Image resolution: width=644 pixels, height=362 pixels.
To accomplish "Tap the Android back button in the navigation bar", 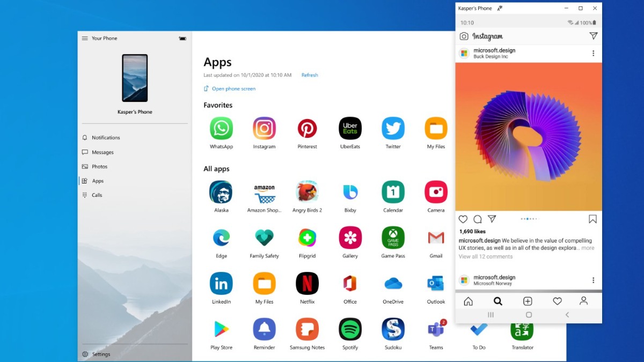I will [567, 315].
